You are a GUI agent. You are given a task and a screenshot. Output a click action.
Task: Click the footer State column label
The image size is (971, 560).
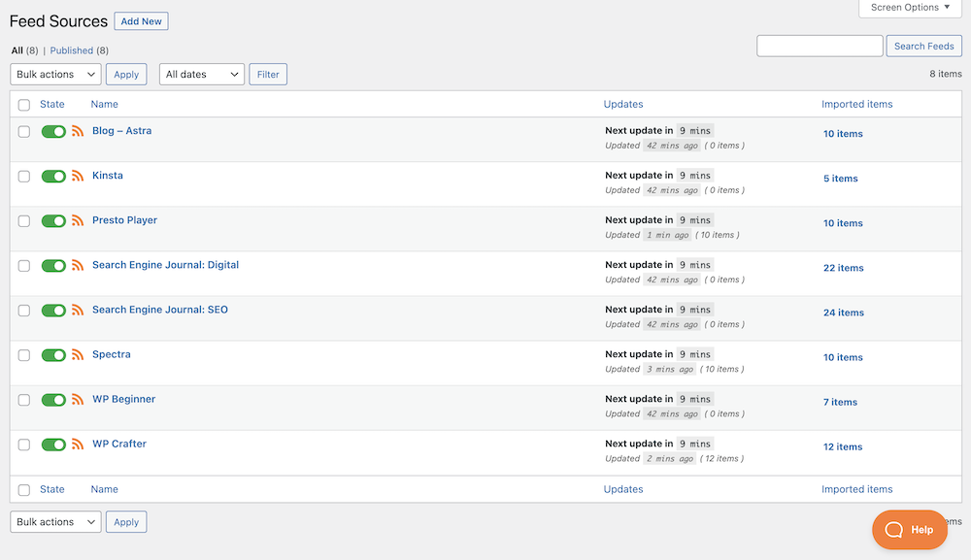click(x=52, y=489)
